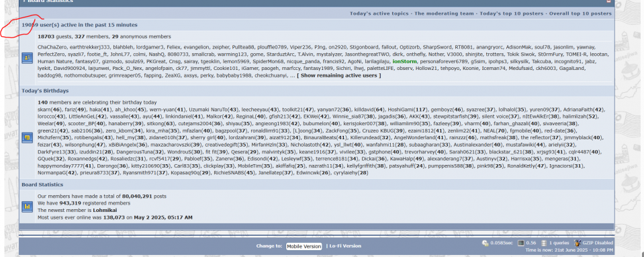644x257 pixels.
Task: Click the clock icon beside 0.0585sec
Action: [x=485, y=243]
